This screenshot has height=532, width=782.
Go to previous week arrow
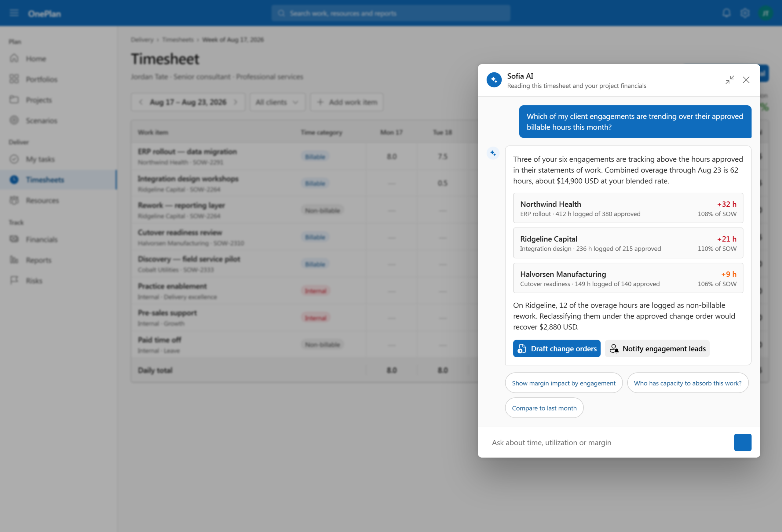click(141, 102)
